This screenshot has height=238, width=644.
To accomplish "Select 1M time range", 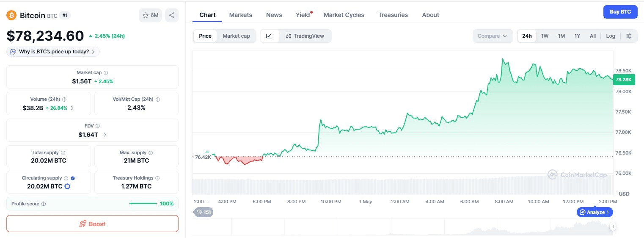I will pyautogui.click(x=561, y=36).
